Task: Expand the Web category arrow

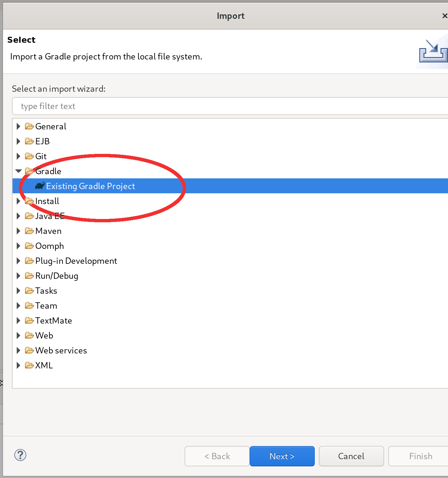Action: point(18,335)
